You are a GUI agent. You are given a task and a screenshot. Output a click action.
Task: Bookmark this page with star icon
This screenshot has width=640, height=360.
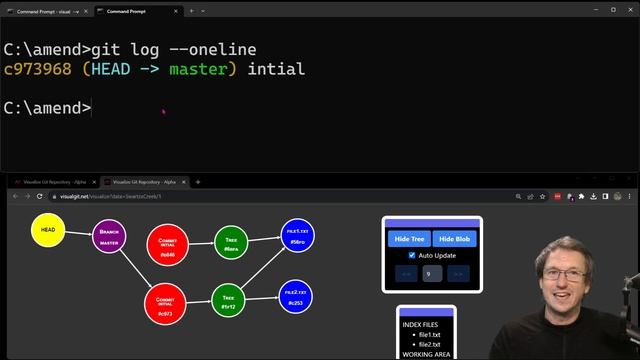click(542, 197)
